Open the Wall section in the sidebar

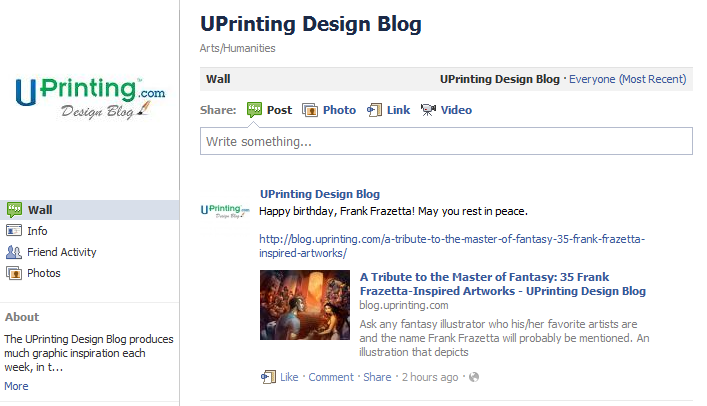[89, 210]
